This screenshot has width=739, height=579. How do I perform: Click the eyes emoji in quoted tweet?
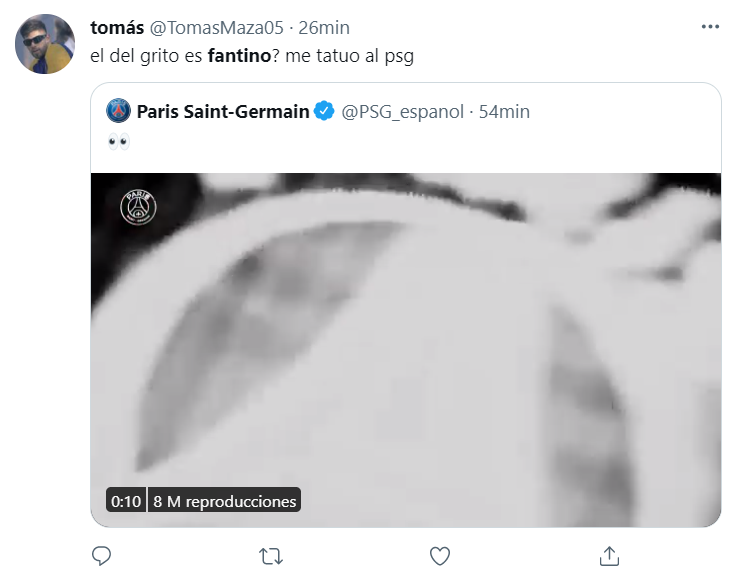coord(118,142)
